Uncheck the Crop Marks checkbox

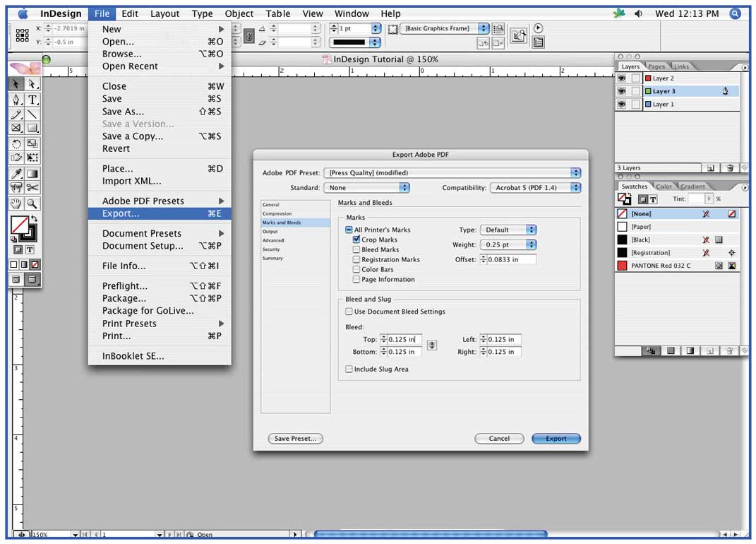pos(356,240)
